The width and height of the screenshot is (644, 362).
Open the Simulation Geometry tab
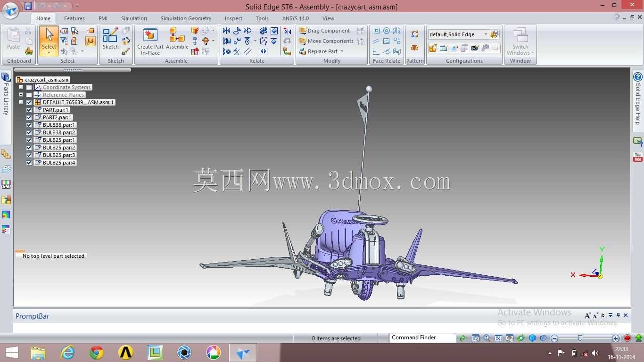pyautogui.click(x=186, y=18)
